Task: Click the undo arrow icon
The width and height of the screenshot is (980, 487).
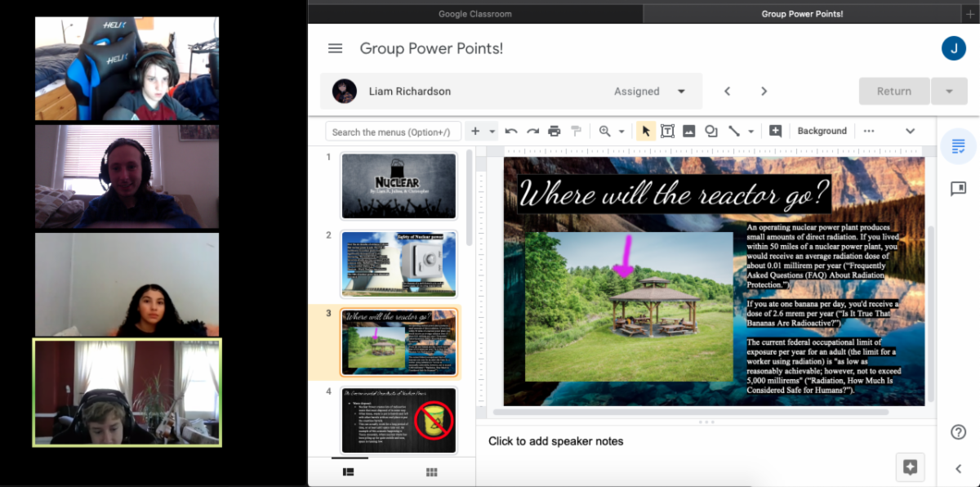Action: pos(511,131)
